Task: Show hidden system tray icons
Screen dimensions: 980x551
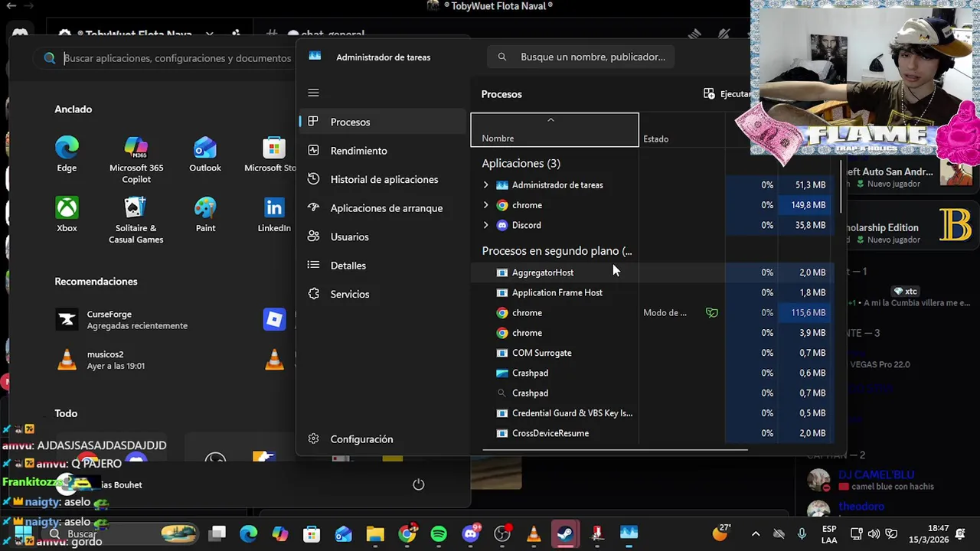Action: click(x=756, y=533)
